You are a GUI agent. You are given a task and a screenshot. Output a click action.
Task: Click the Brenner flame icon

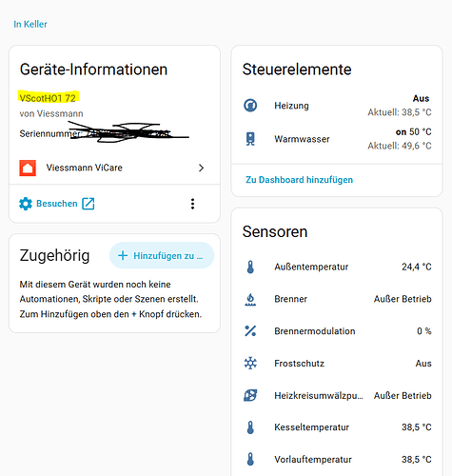(250, 299)
